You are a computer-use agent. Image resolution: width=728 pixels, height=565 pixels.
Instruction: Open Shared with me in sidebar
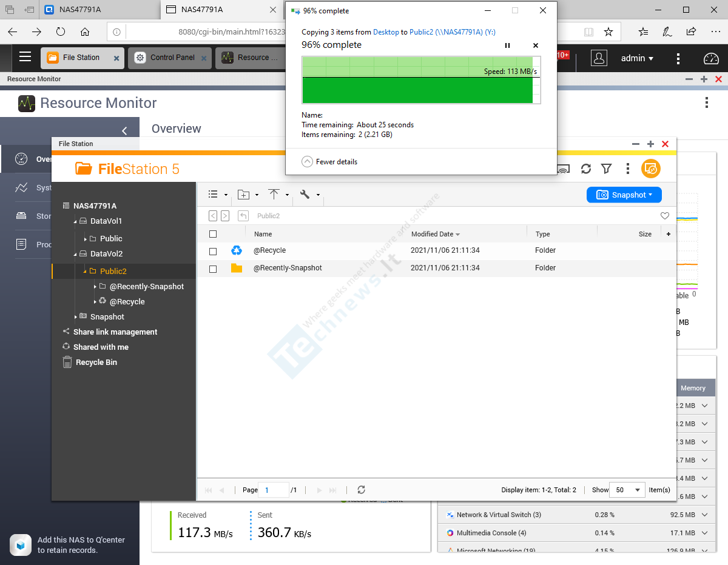coord(101,347)
